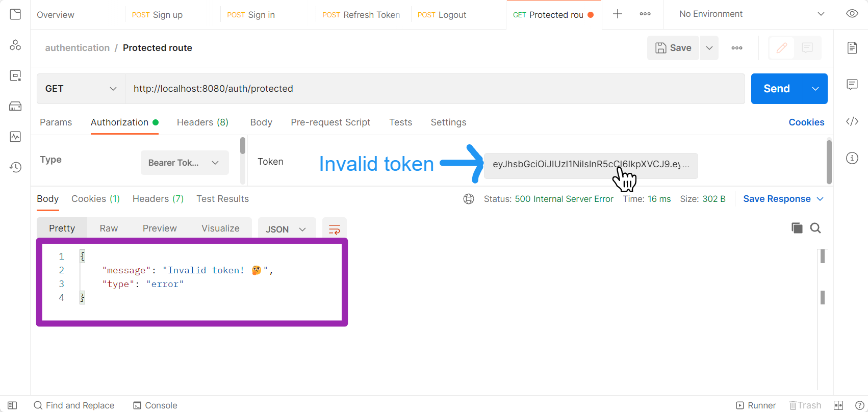Open the request Info icon
This screenshot has height=412, width=868.
(852, 158)
